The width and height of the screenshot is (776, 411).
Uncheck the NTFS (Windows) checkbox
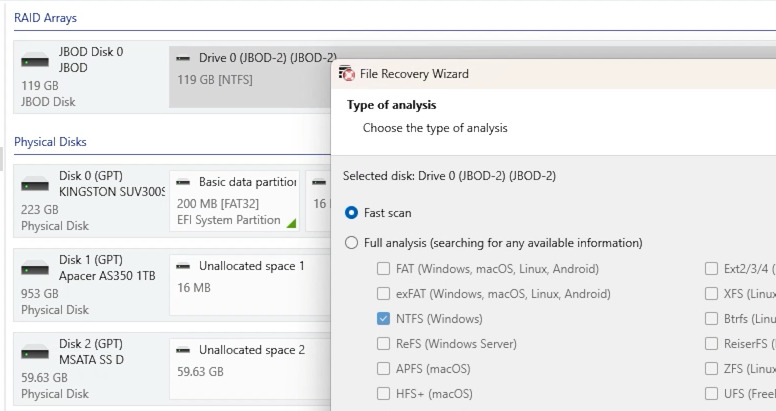tap(384, 318)
